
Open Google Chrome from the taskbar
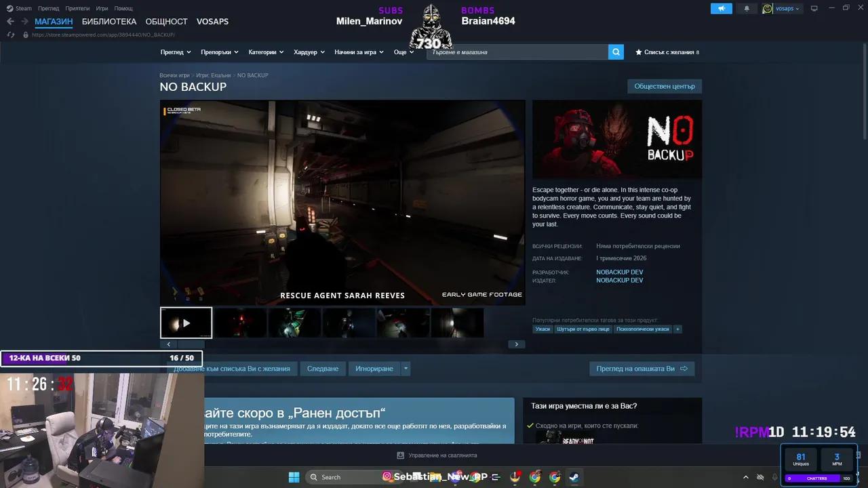535,477
